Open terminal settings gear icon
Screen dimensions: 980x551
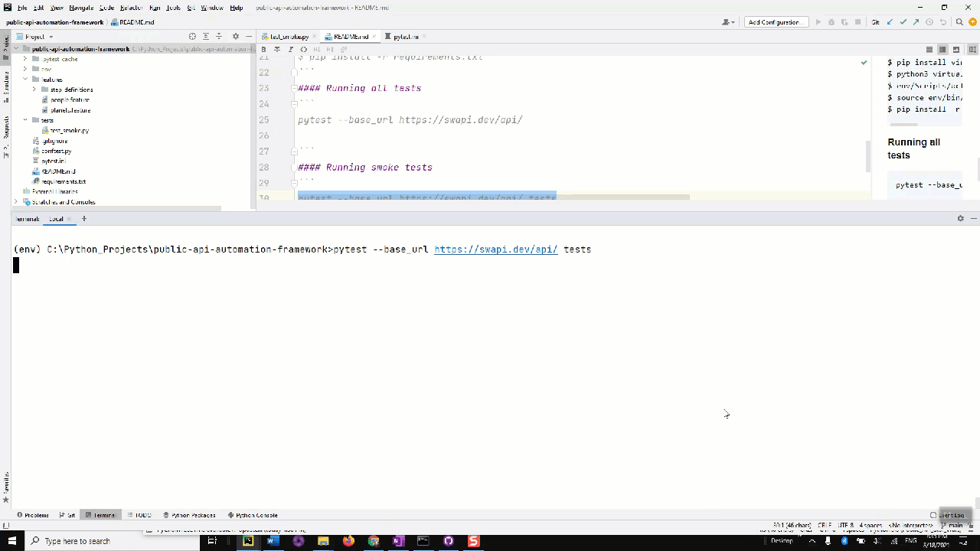tap(960, 219)
